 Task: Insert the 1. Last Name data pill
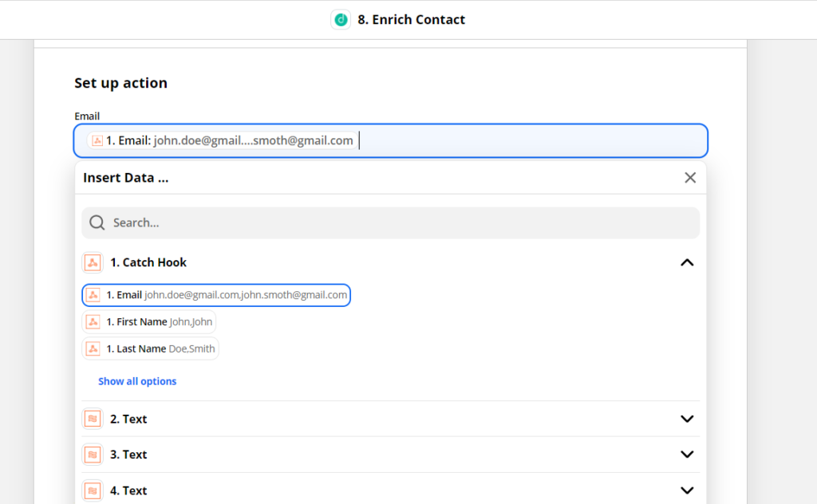[x=151, y=348]
